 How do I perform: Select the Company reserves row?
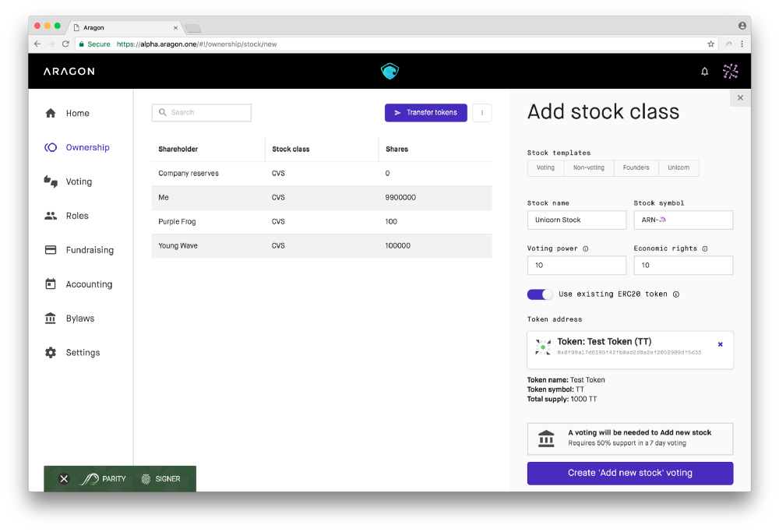[x=322, y=174]
